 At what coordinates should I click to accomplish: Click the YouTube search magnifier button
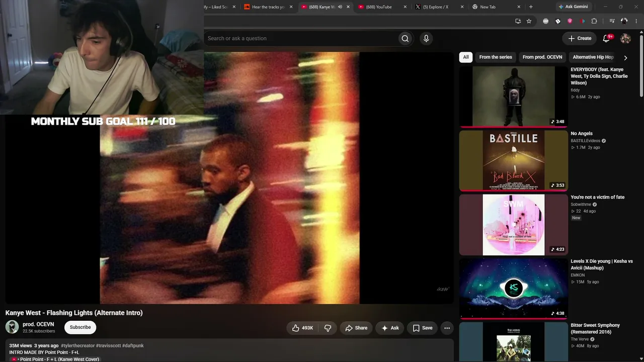point(405,38)
